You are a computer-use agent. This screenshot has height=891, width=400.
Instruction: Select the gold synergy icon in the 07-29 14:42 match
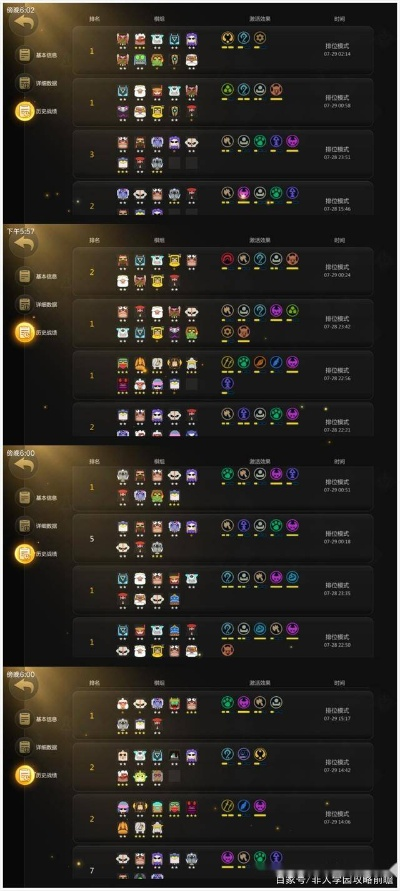point(260,754)
